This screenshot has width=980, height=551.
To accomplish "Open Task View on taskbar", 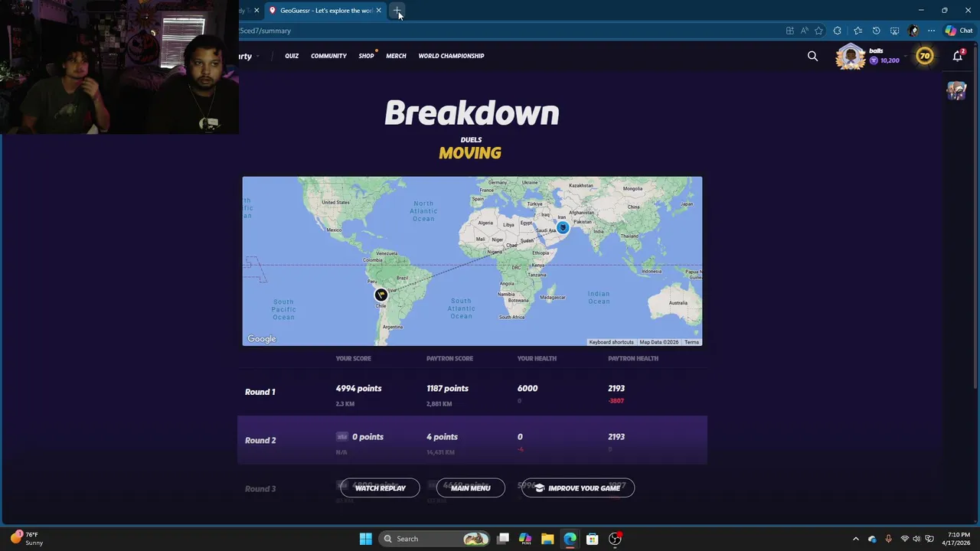I will click(x=503, y=539).
